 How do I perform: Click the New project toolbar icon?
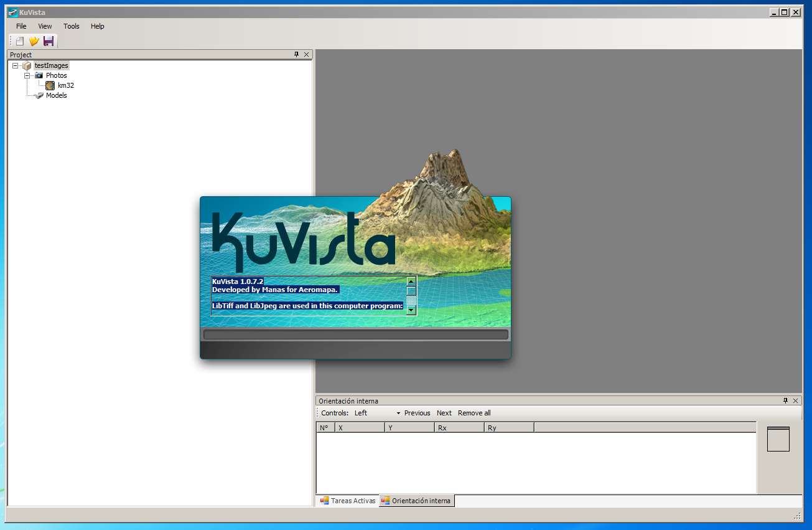[x=20, y=41]
